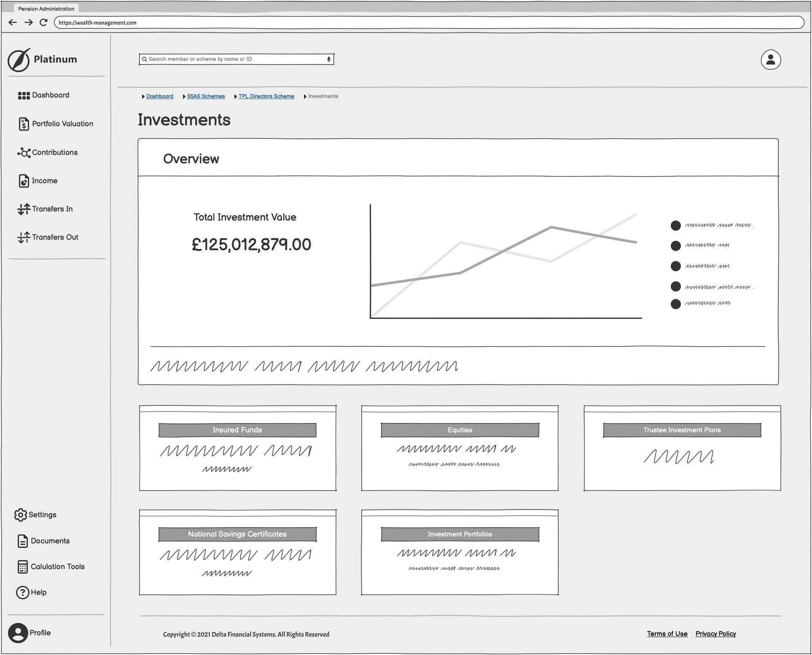Screen dimensions: 812x655
Task: Click the browser reload button
Action: coord(43,23)
